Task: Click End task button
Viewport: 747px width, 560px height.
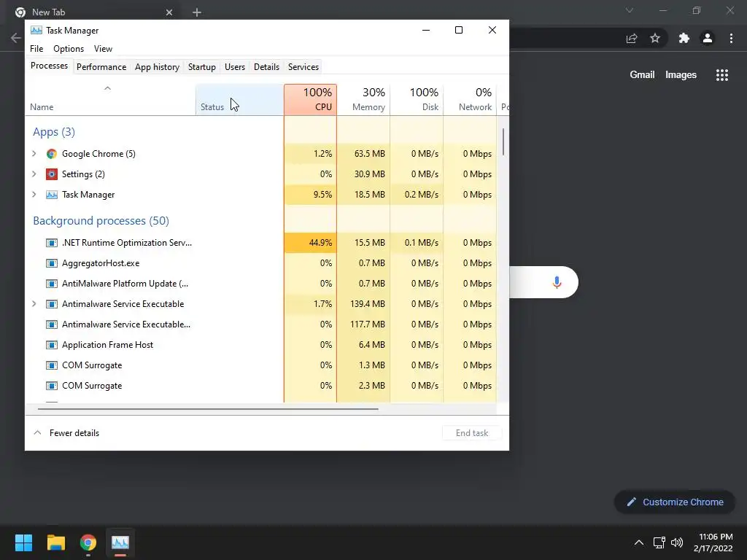Action: pos(472,433)
